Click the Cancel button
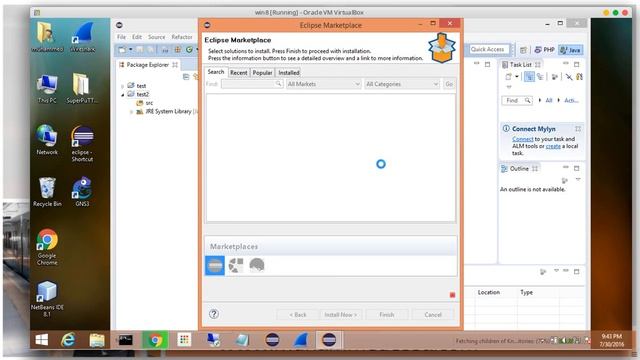640x360 pixels. point(433,315)
